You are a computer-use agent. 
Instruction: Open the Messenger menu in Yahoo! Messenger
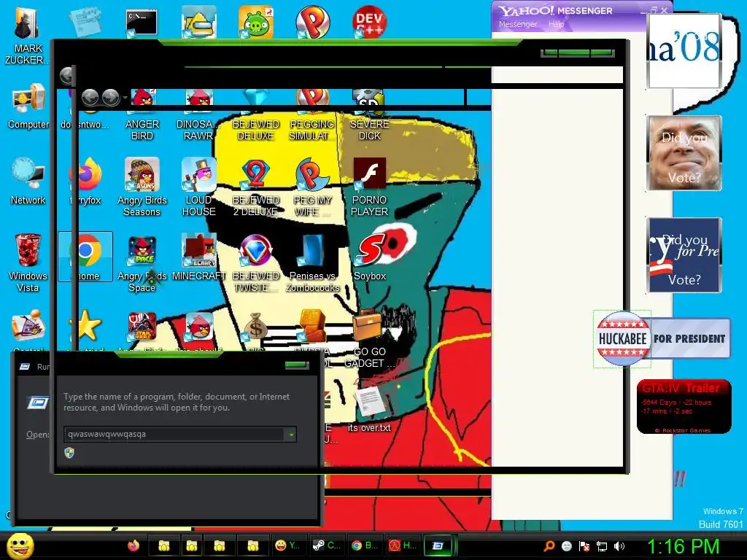coord(517,24)
